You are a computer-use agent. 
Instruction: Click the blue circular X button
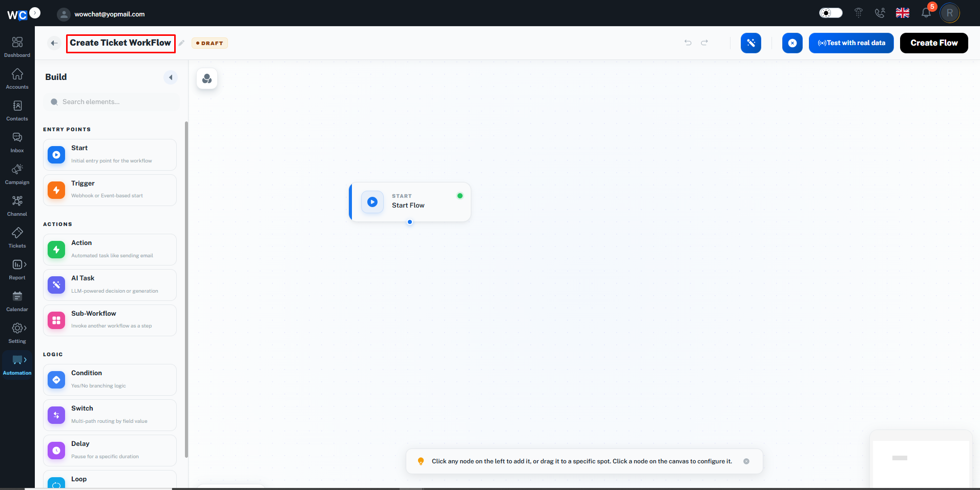pyautogui.click(x=792, y=43)
